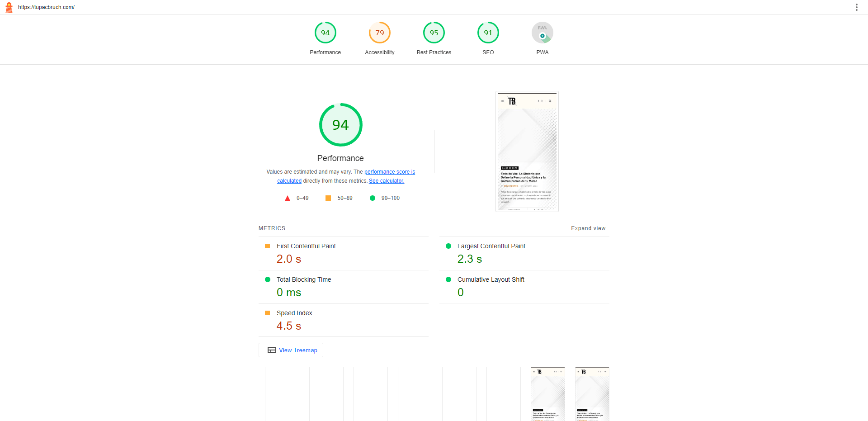The image size is (868, 421).
Task: Open the View Treemap button
Action: coord(291,350)
